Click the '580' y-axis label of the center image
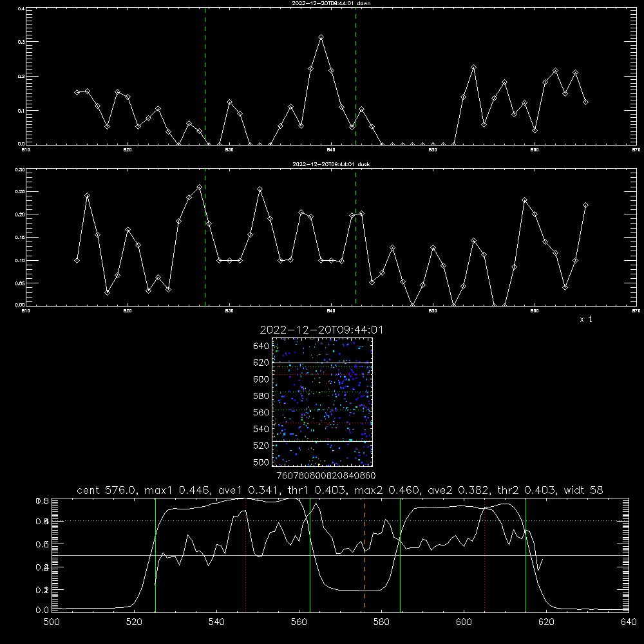The height and width of the screenshot is (644, 644). pyautogui.click(x=261, y=396)
